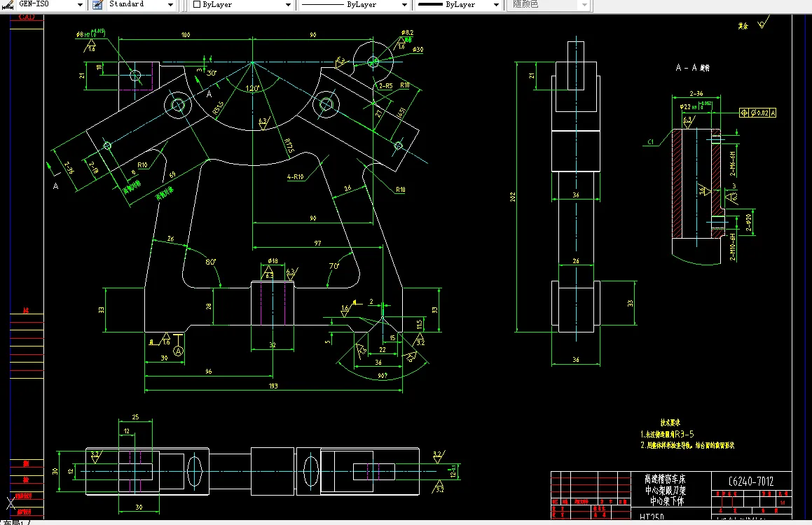Select the dimension 97

[317, 243]
